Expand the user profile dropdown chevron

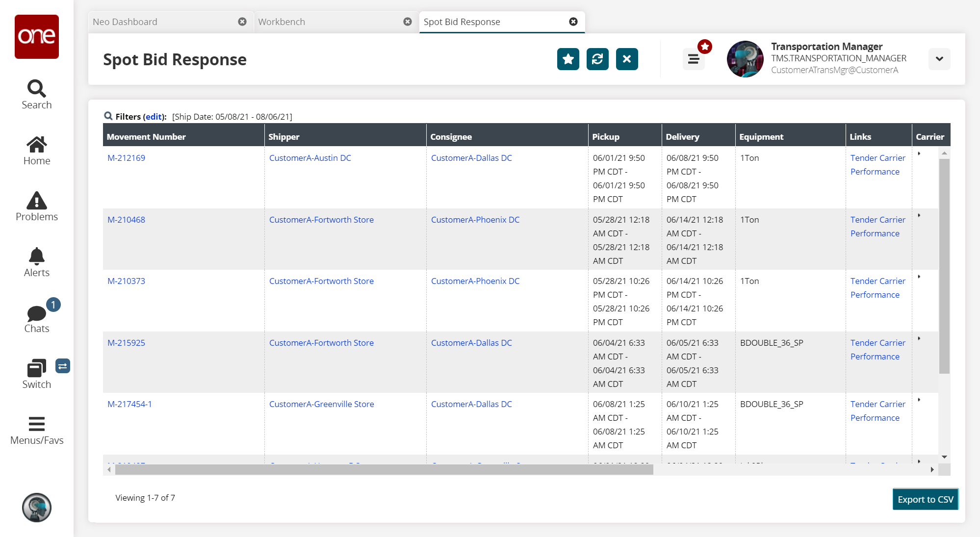point(939,59)
